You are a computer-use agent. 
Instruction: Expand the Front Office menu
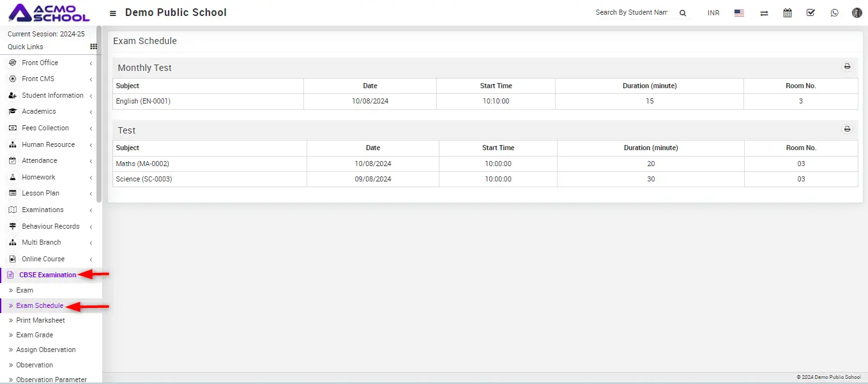click(x=40, y=63)
